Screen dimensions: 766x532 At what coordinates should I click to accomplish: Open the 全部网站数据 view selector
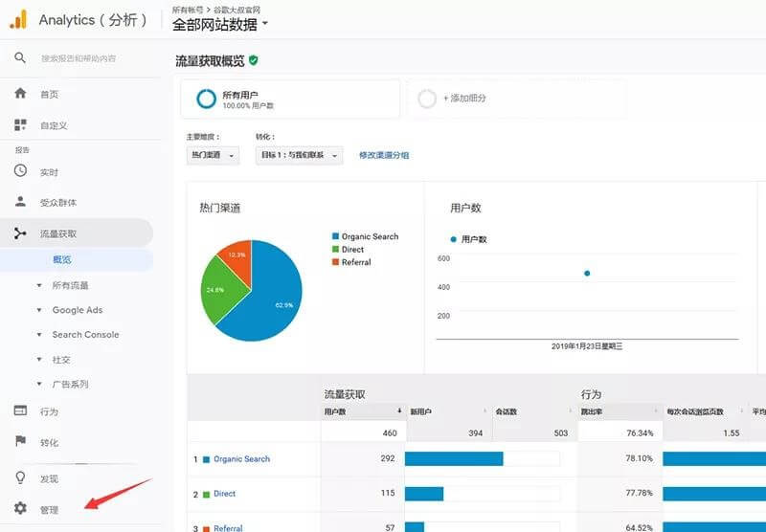pos(220,24)
